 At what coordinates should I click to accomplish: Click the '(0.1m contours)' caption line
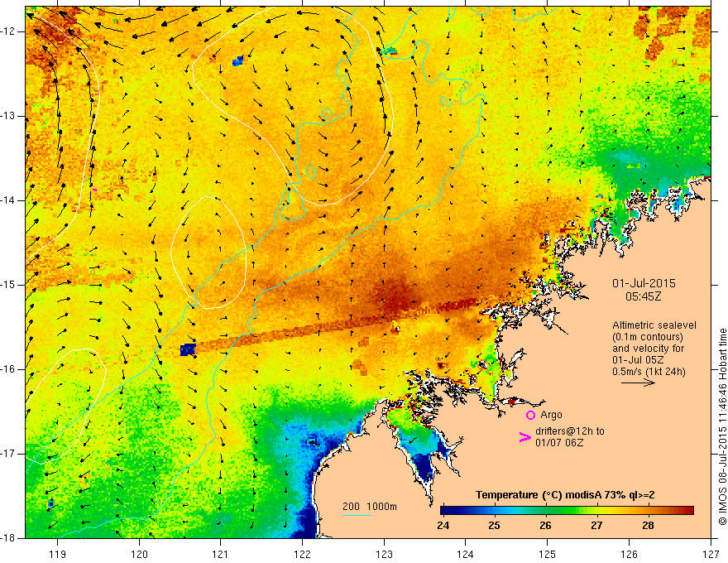click(x=648, y=337)
